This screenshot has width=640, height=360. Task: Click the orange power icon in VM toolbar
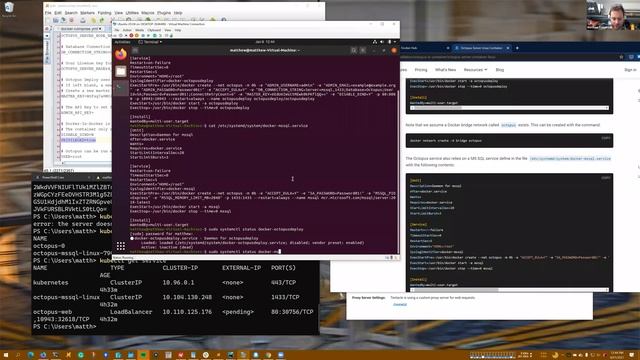(x=137, y=36)
